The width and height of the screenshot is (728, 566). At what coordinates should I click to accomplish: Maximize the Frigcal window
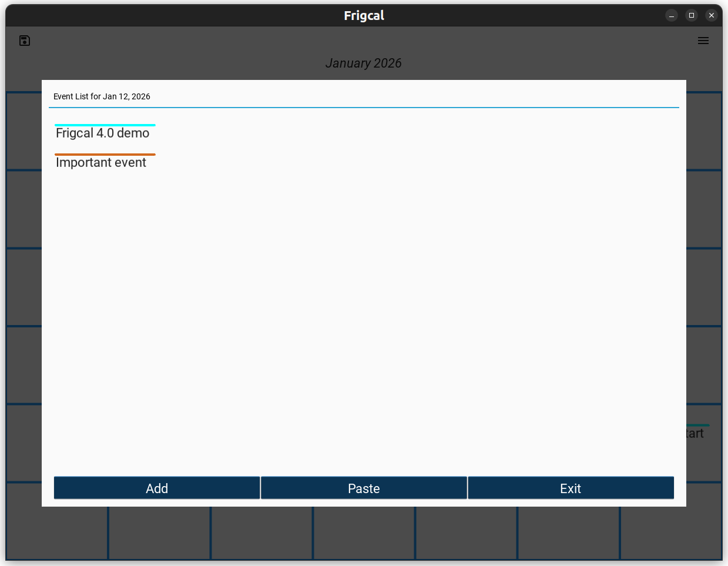point(692,15)
